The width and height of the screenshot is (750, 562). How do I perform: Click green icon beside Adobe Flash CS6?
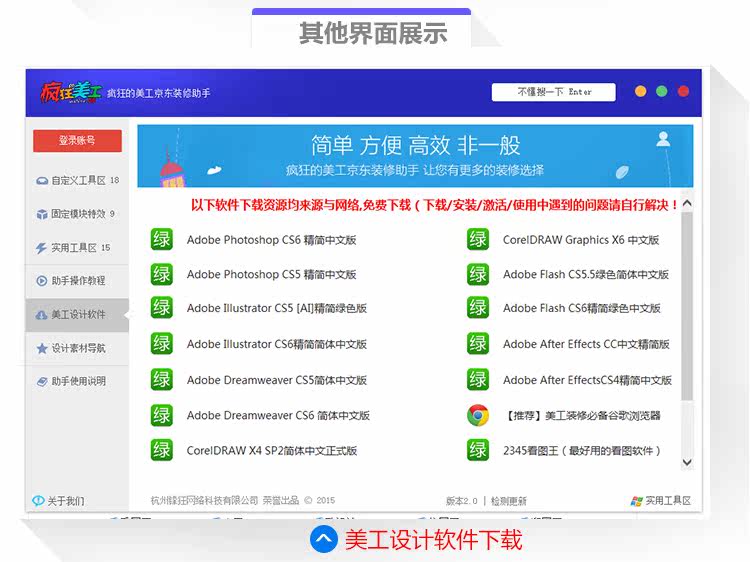478,308
